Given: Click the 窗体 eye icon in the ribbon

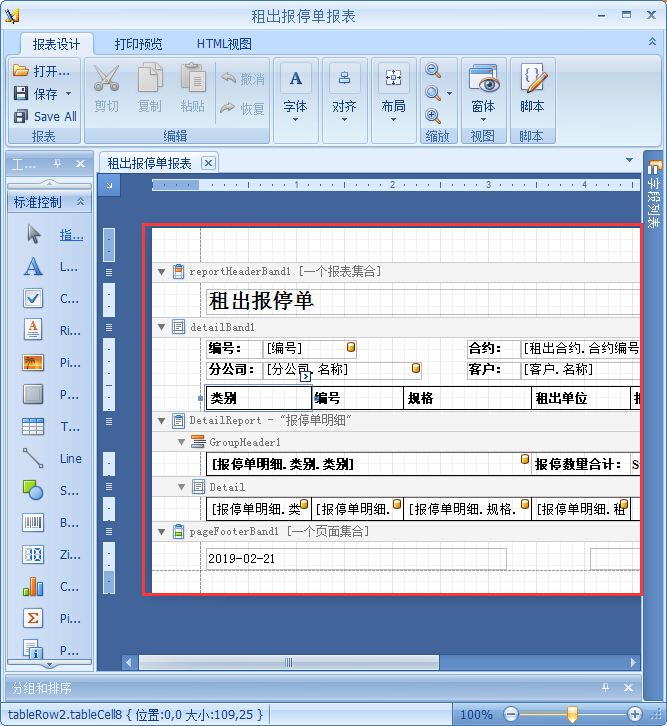Looking at the screenshot, I should (x=483, y=81).
